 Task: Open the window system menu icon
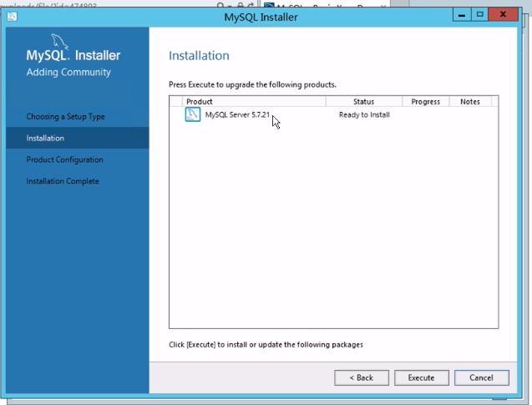tap(12, 16)
